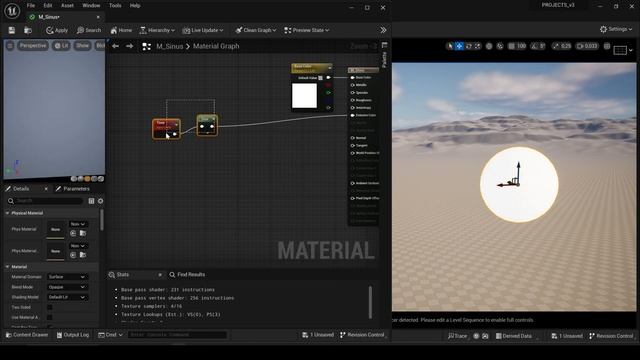The height and width of the screenshot is (360, 640).
Task: Click the graph breadcrumb root icon
Action: pyautogui.click(x=147, y=47)
